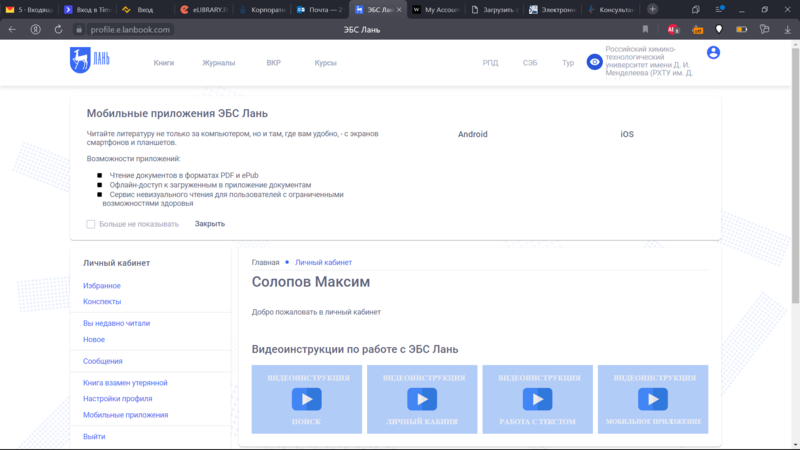
Task: Open the Курсы menu item
Action: (x=326, y=63)
